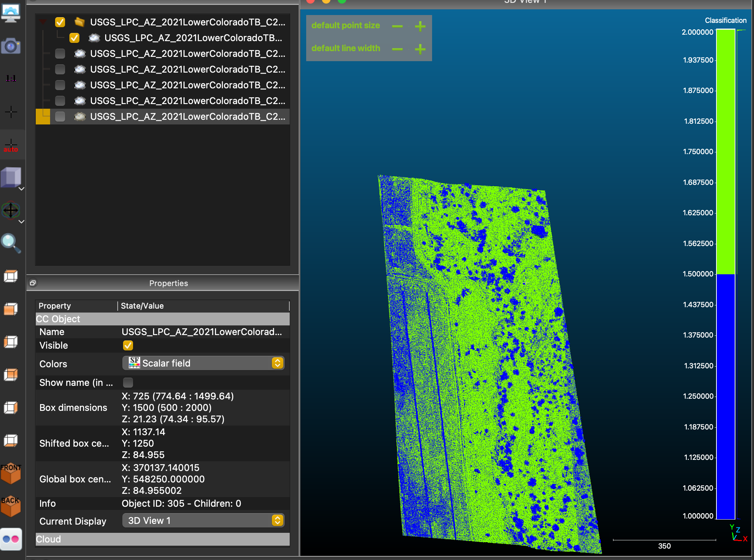Click Global box center Y: 548250.000000 value
Image resolution: width=754 pixels, height=560 pixels.
click(x=163, y=479)
